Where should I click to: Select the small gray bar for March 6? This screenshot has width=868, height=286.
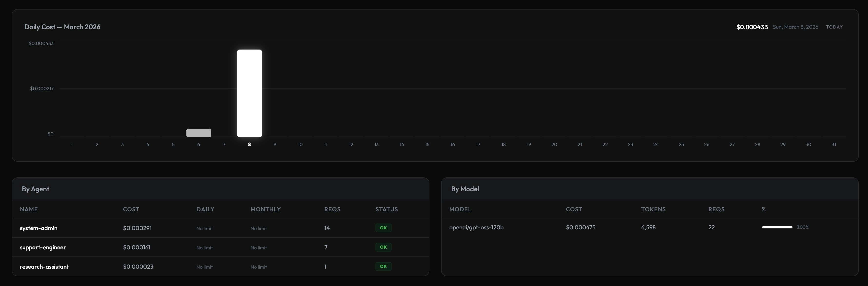click(198, 133)
